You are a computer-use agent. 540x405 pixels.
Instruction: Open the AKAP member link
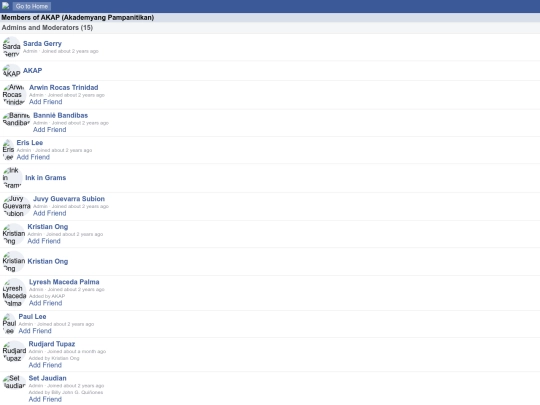coord(32,71)
